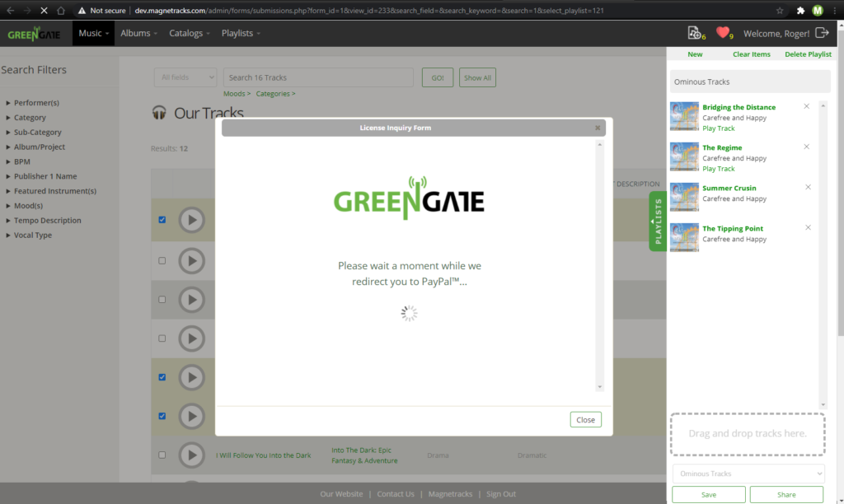The image size is (844, 504).
Task: Open the Chrome profile avatar M
Action: [818, 10]
